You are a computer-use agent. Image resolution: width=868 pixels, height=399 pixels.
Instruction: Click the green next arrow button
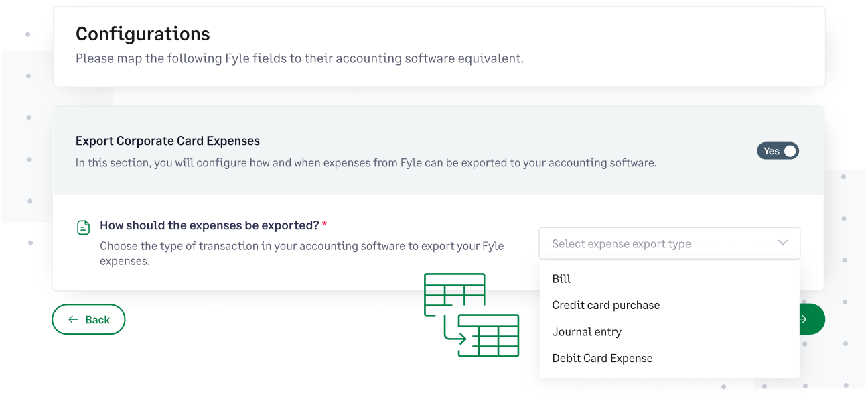pyautogui.click(x=811, y=319)
